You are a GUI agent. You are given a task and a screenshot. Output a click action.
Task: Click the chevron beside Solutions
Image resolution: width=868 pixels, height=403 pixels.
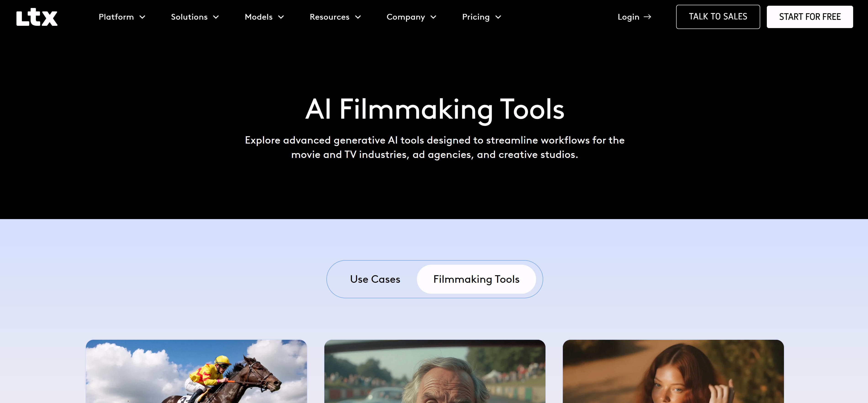point(216,17)
